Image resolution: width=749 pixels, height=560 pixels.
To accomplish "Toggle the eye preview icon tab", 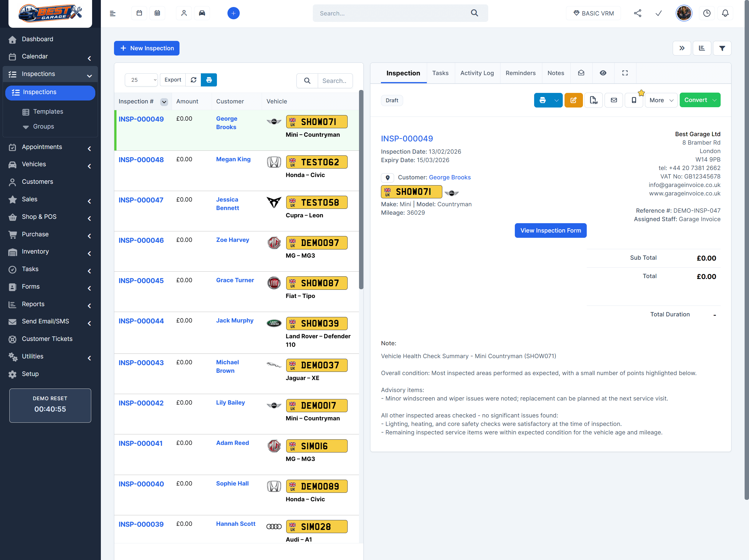I will (x=603, y=73).
